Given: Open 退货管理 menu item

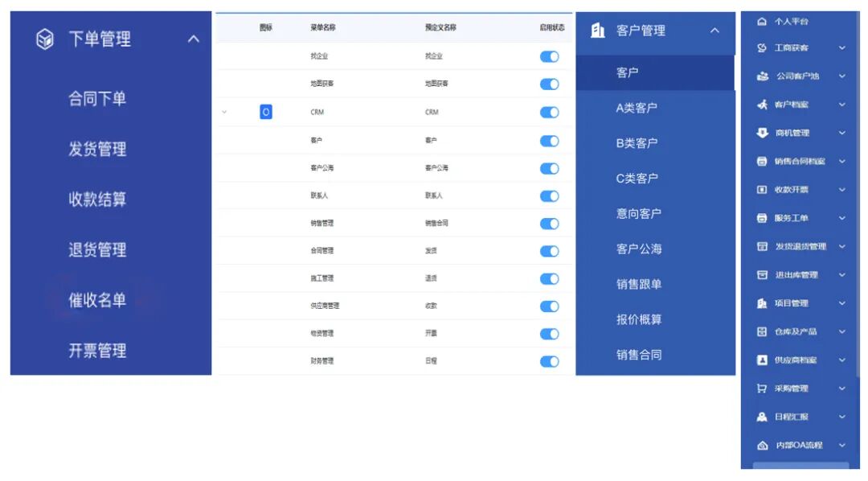Looking at the screenshot, I should (97, 249).
